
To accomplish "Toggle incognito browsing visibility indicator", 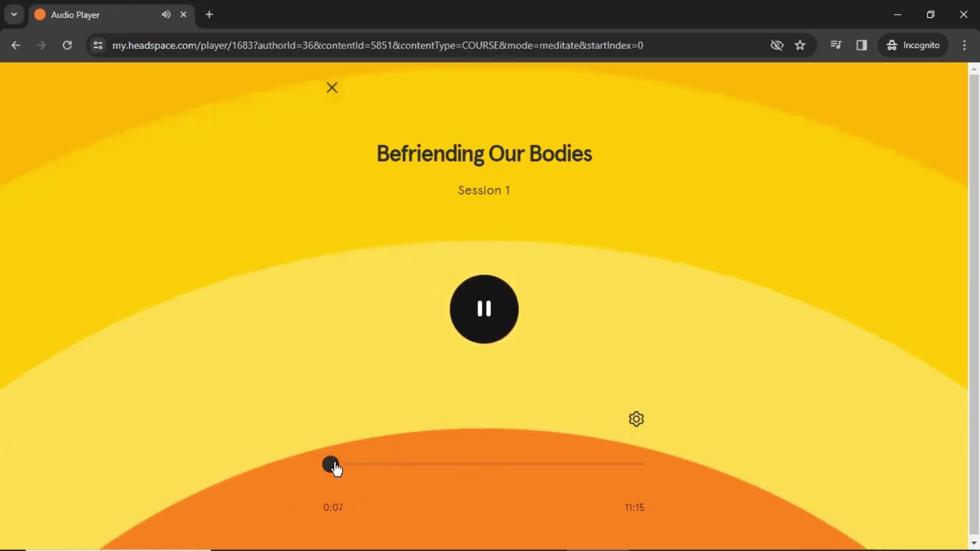I will (777, 45).
